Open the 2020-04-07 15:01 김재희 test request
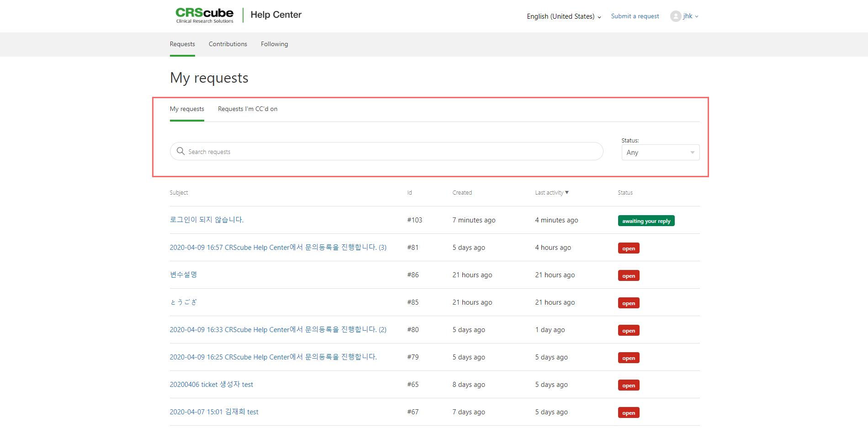This screenshot has height=428, width=868. pyautogui.click(x=214, y=412)
